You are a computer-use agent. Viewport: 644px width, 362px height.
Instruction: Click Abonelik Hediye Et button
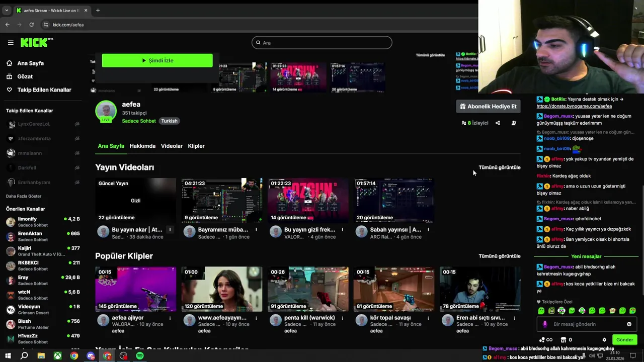(488, 107)
